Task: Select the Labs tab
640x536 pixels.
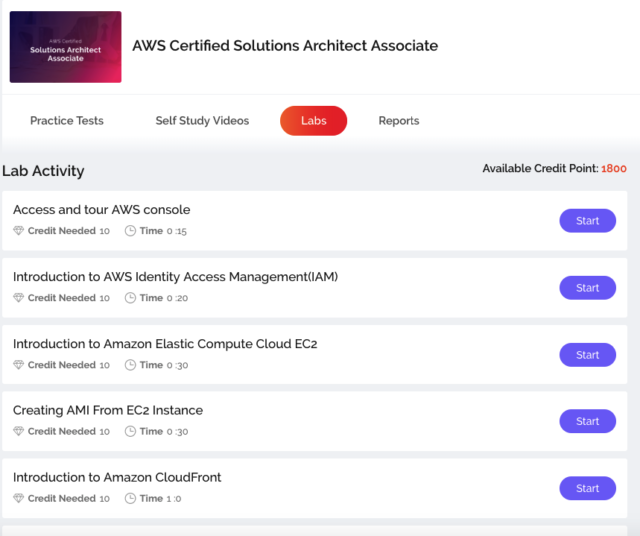Action: click(x=313, y=121)
